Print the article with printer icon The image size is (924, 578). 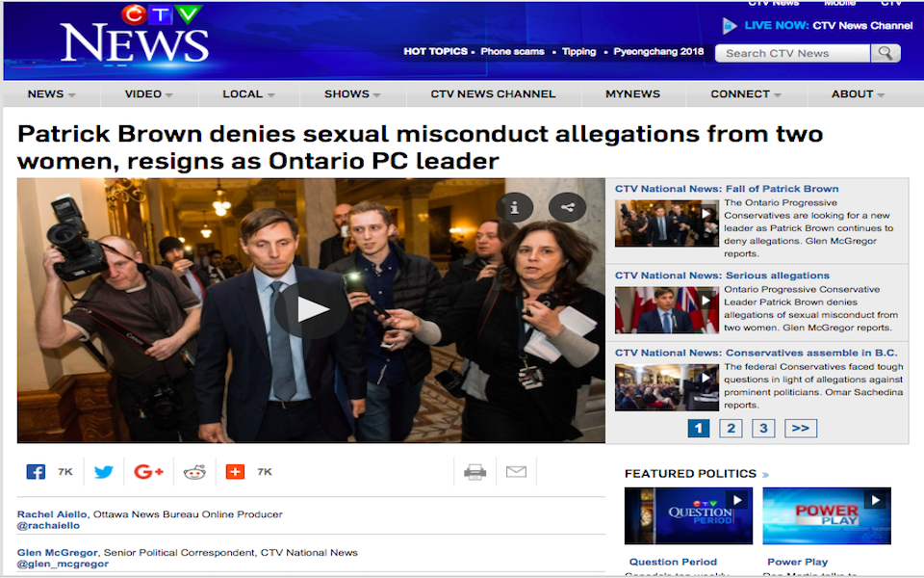pos(475,472)
